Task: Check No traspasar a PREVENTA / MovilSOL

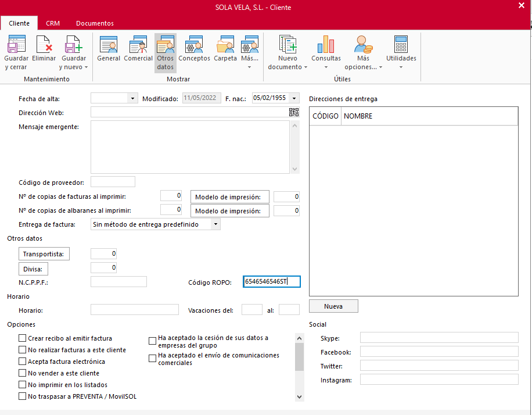Action: click(x=23, y=396)
